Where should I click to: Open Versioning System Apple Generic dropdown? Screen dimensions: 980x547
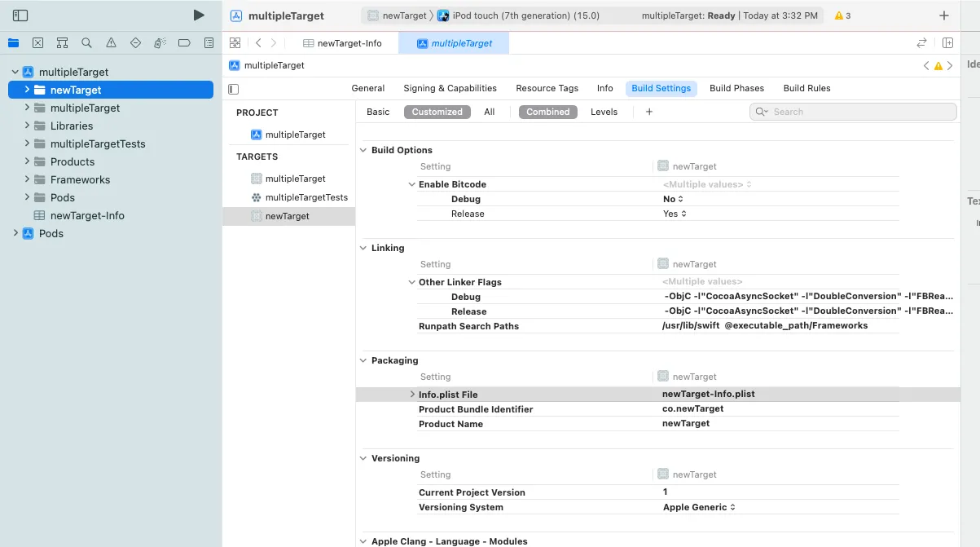700,507
